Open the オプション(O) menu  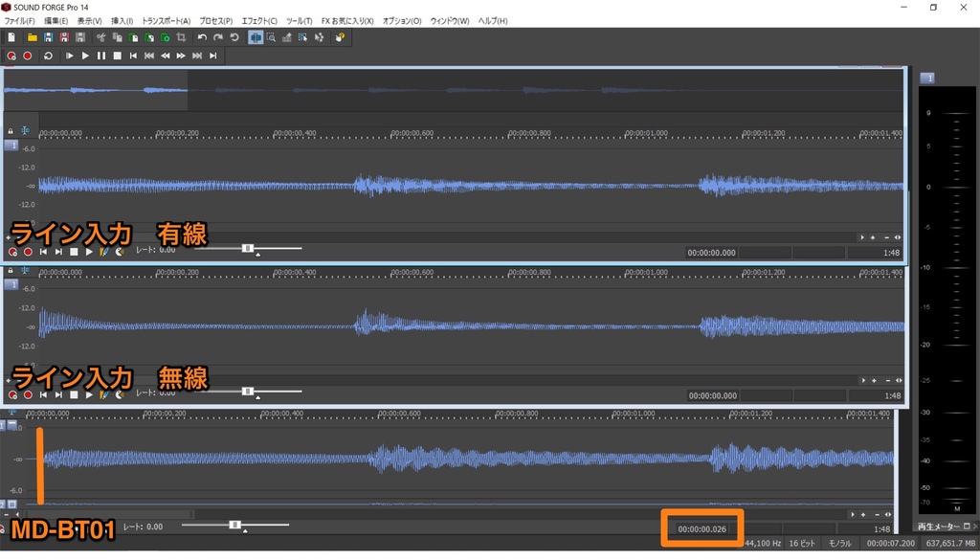[402, 21]
